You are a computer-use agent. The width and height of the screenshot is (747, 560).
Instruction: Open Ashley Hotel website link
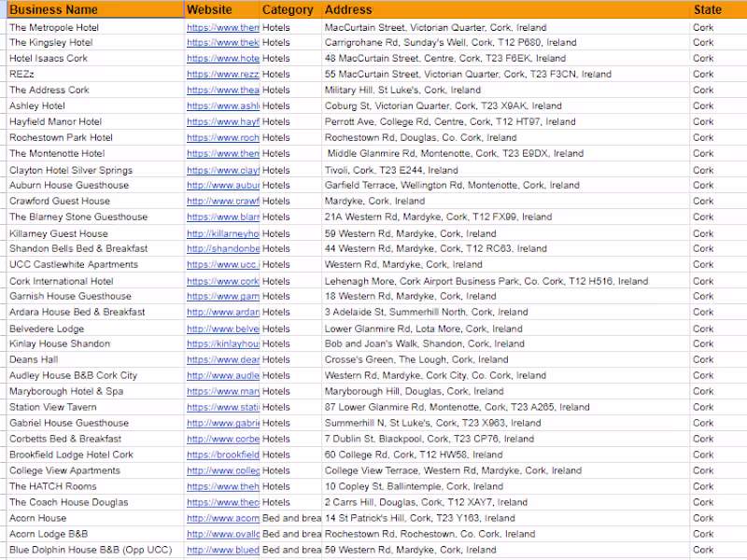(x=223, y=106)
